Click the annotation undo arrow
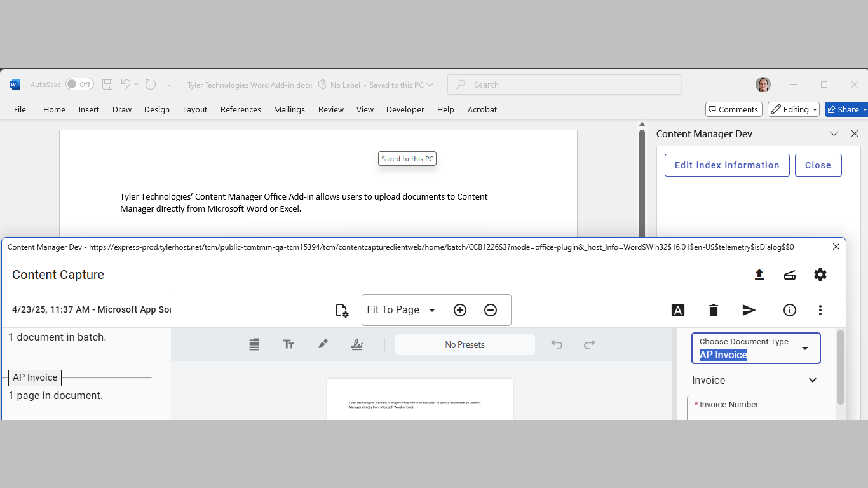868x488 pixels. click(557, 344)
